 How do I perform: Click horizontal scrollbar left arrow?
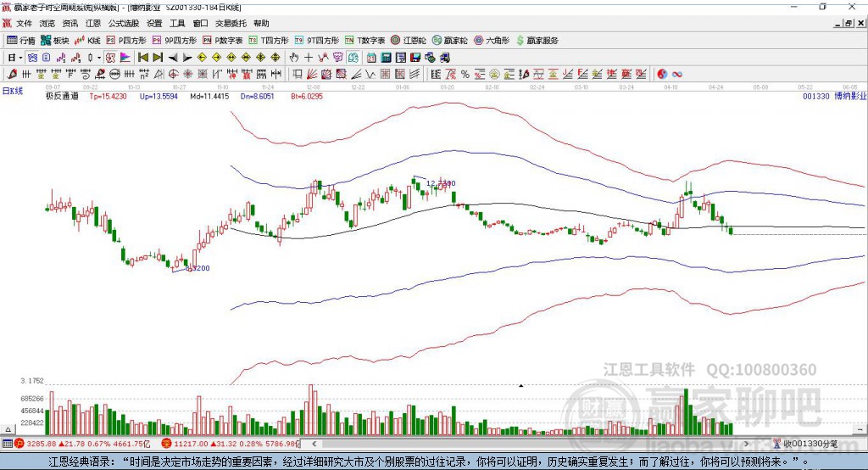314,444
